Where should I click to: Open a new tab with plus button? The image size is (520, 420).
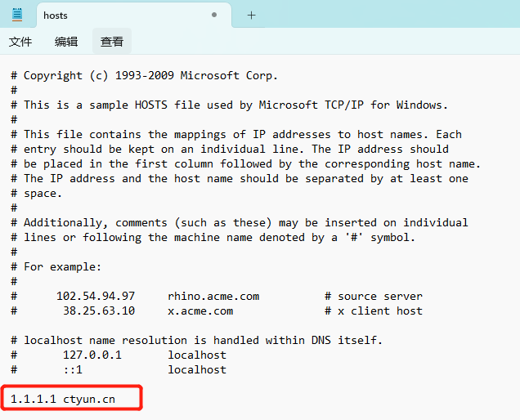251,15
